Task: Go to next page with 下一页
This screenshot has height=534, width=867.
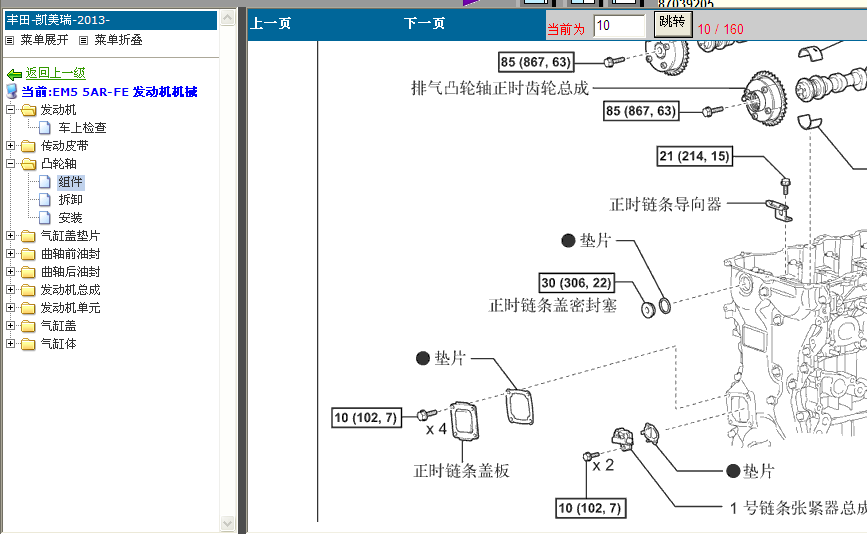Action: pos(424,24)
